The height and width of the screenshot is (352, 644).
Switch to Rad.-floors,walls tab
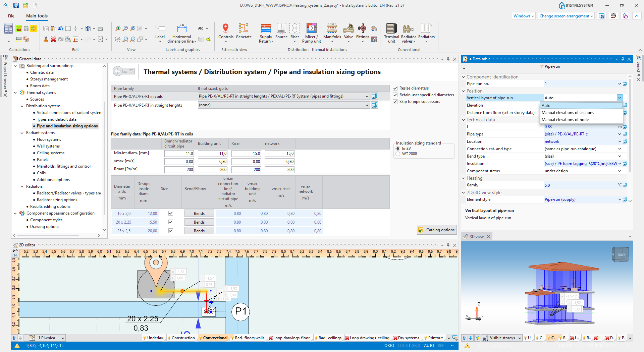[x=248, y=338]
